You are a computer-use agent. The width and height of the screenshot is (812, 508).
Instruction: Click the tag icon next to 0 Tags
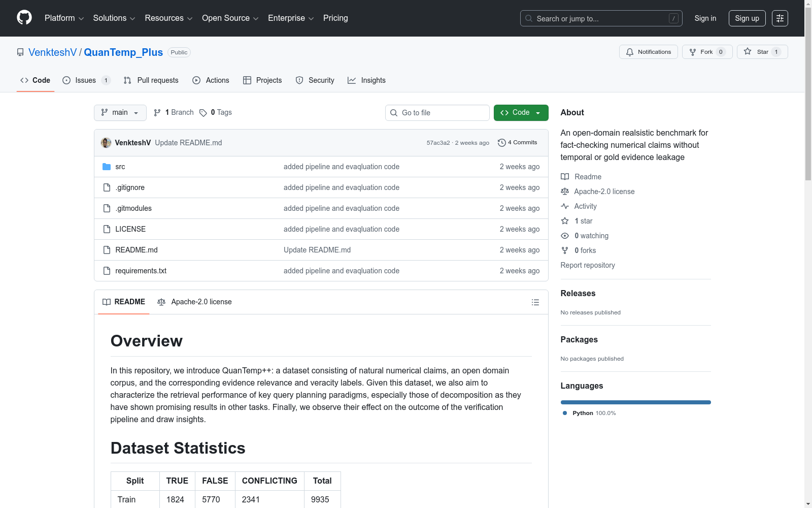point(203,113)
